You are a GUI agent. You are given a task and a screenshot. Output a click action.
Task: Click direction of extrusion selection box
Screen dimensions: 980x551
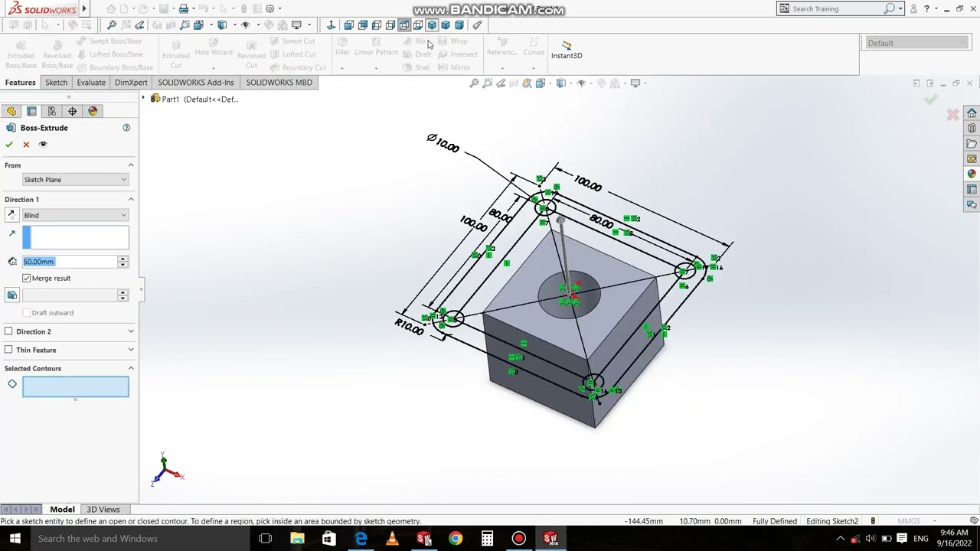click(76, 238)
